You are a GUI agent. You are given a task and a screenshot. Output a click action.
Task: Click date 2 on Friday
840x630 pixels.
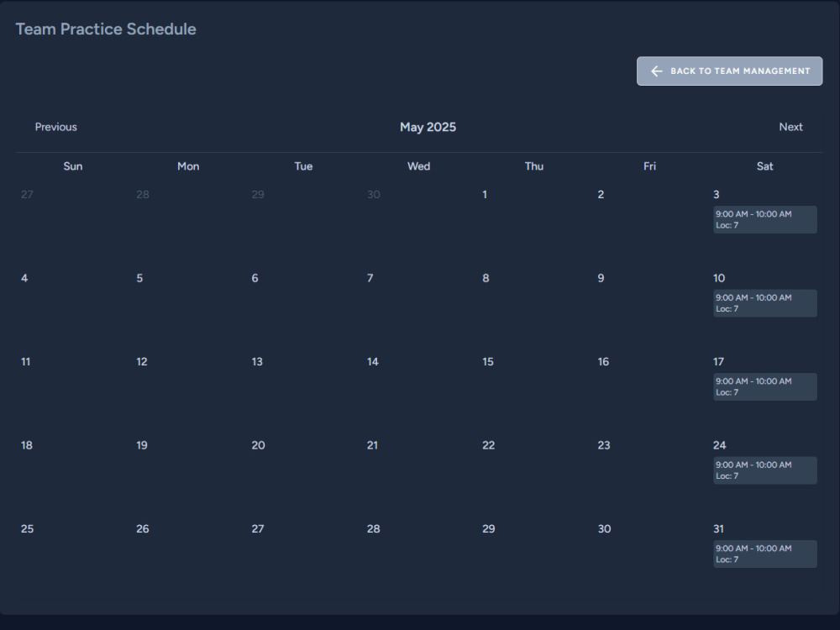point(601,195)
